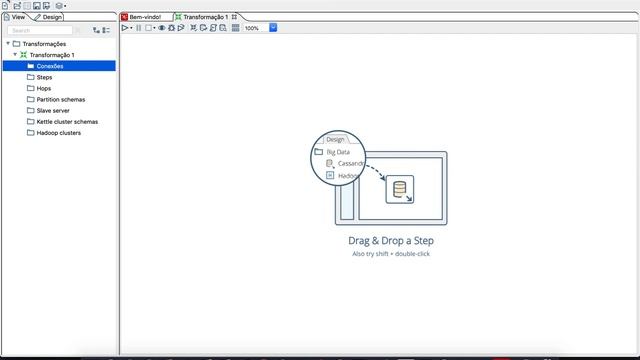Run the transformation
The image size is (640, 360).
coord(125,28)
